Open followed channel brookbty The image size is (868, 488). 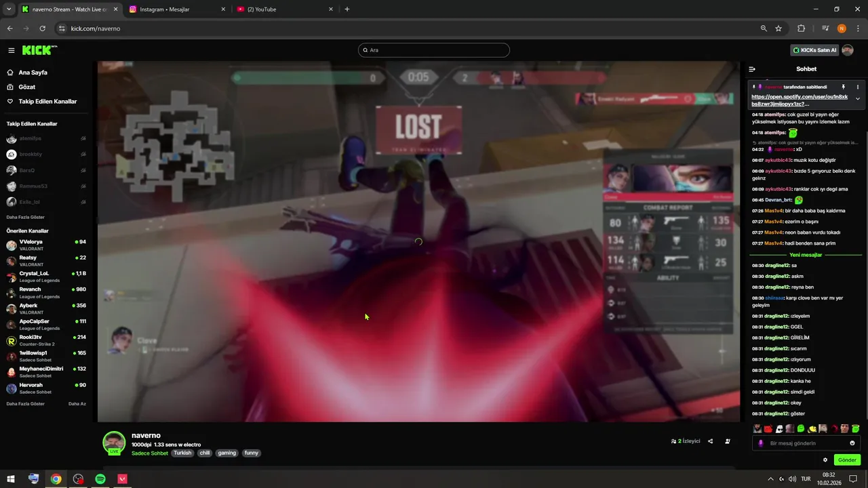[46, 155]
